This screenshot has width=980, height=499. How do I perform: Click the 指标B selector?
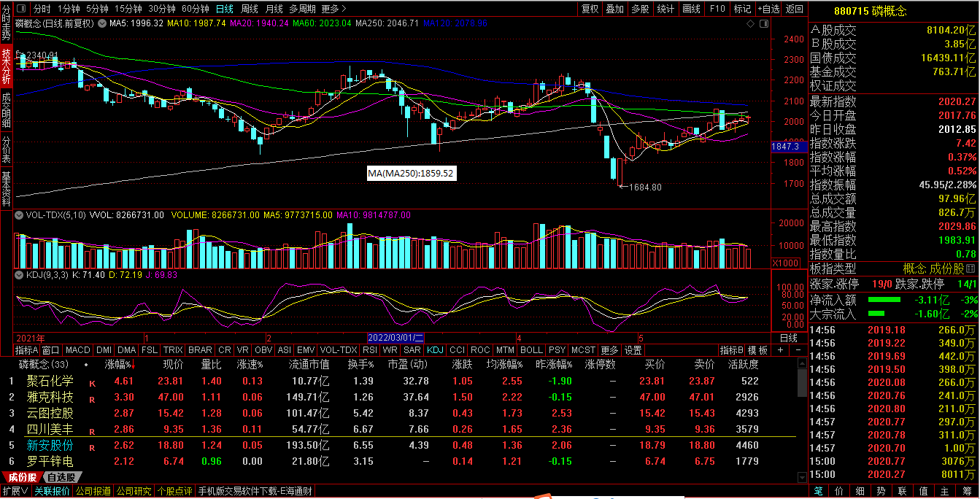click(732, 350)
